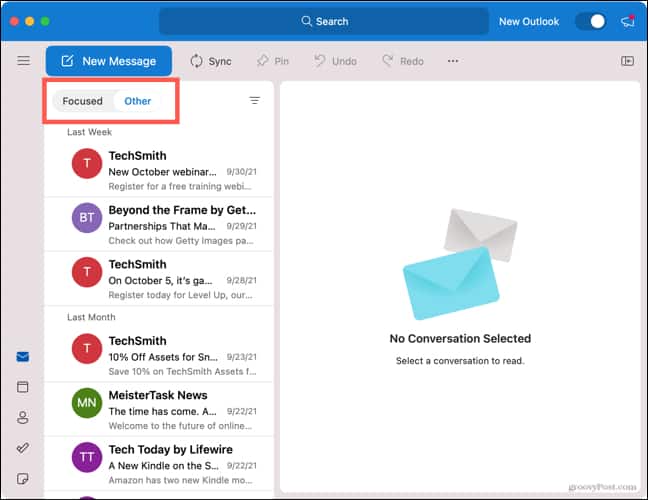The width and height of the screenshot is (648, 500).
Task: Click inside the Search field
Action: tap(324, 21)
